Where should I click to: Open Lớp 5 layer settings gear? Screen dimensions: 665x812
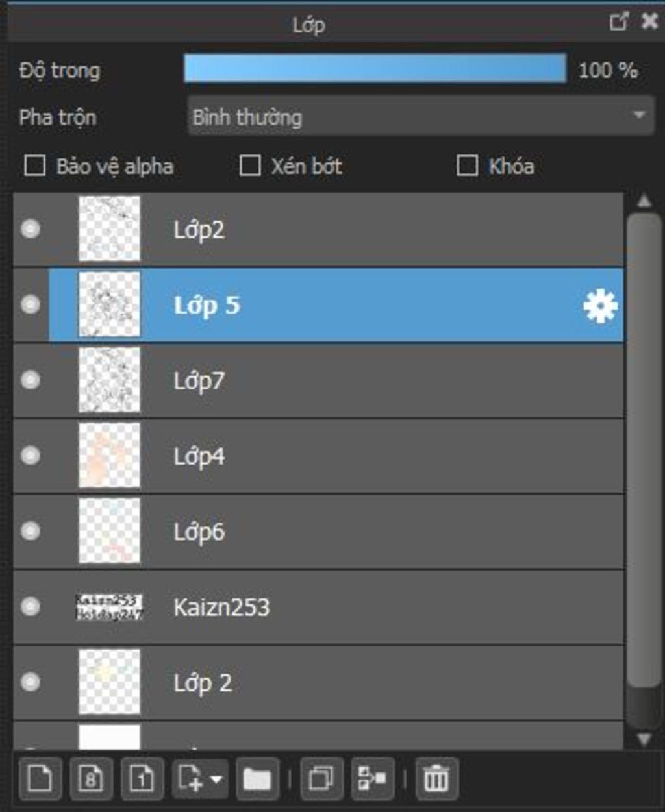coord(600,306)
